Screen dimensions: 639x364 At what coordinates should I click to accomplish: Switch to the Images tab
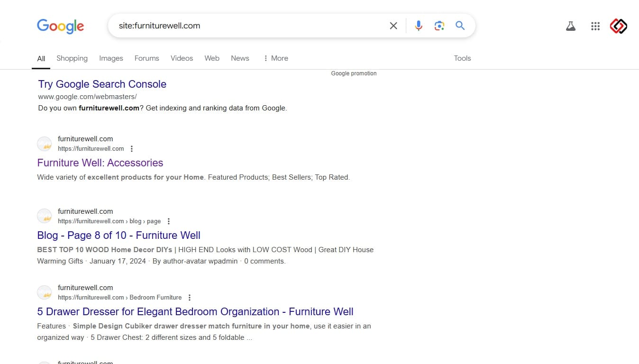[111, 58]
